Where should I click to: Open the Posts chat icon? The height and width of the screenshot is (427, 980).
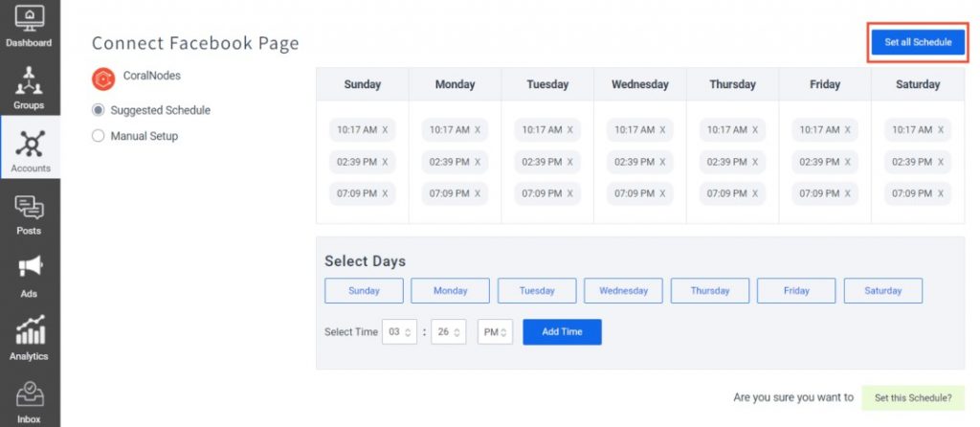pyautogui.click(x=29, y=208)
